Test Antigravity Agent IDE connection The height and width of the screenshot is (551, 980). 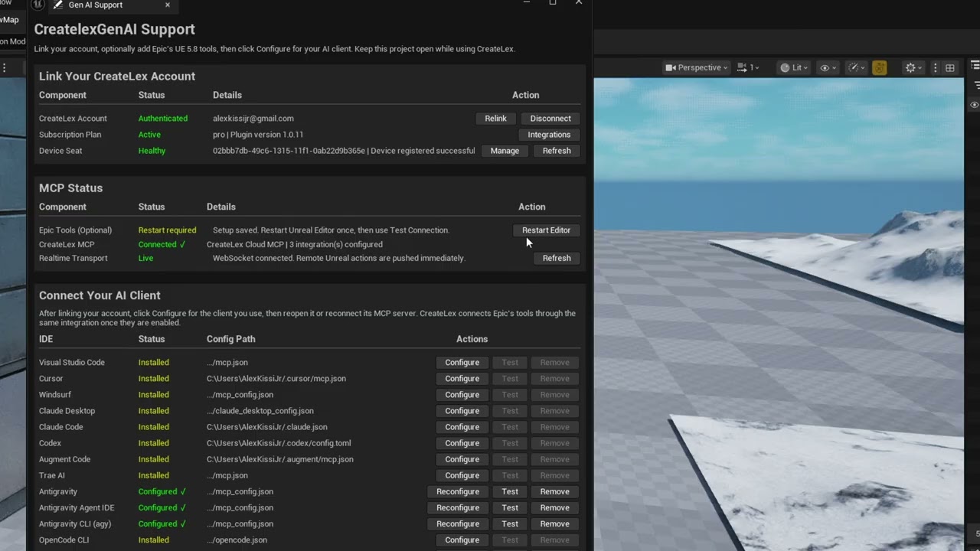(510, 508)
